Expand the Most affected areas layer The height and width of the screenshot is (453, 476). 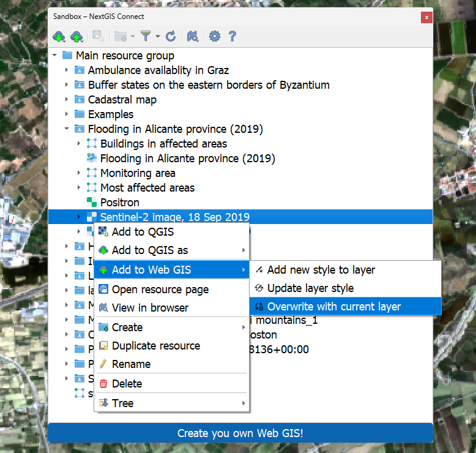[x=79, y=187]
